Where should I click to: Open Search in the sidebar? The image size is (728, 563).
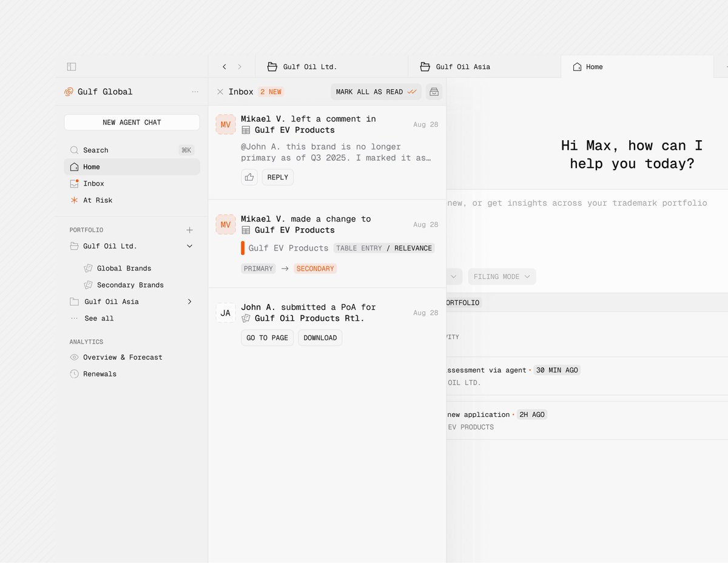(x=132, y=150)
